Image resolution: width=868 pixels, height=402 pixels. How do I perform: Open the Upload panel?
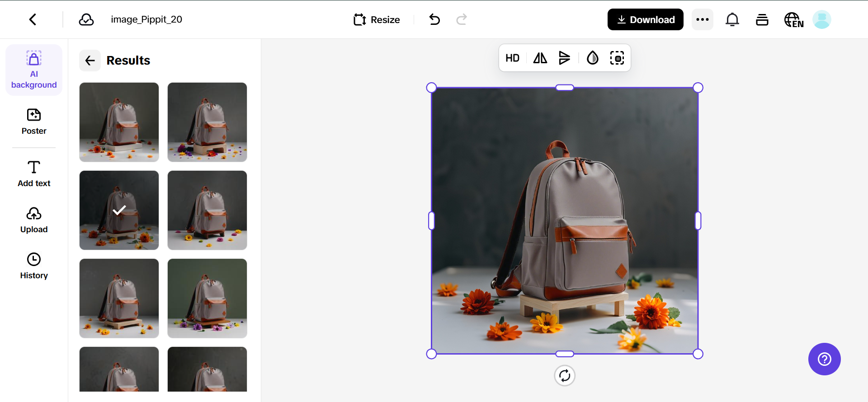[x=34, y=220]
